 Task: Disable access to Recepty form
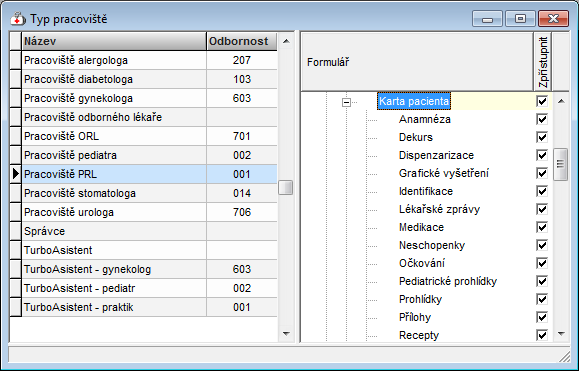pos(542,335)
